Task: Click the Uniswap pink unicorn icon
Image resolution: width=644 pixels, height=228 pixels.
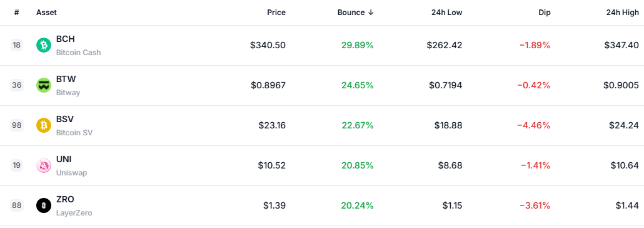Action: [x=44, y=165]
